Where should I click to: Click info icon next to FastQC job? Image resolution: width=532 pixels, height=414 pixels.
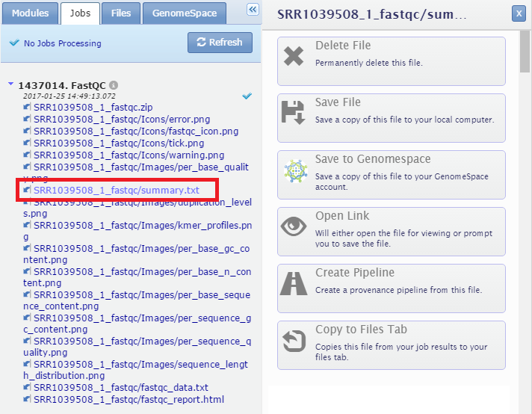coord(114,85)
